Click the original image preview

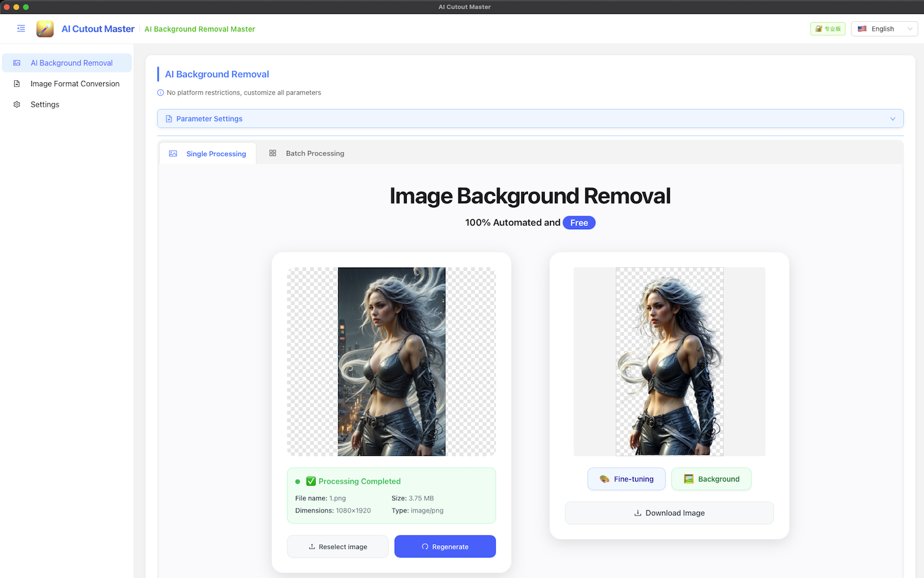tap(391, 362)
